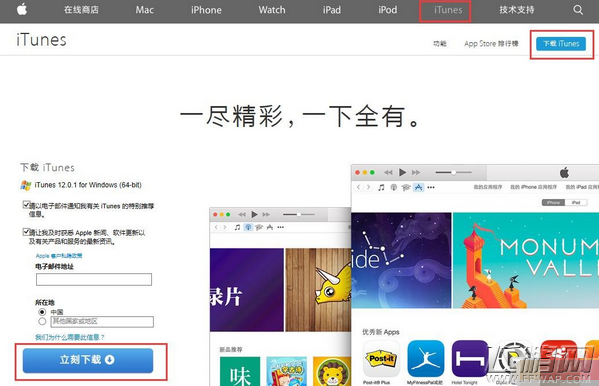Open the Post-it Plus app icon

tap(381, 359)
